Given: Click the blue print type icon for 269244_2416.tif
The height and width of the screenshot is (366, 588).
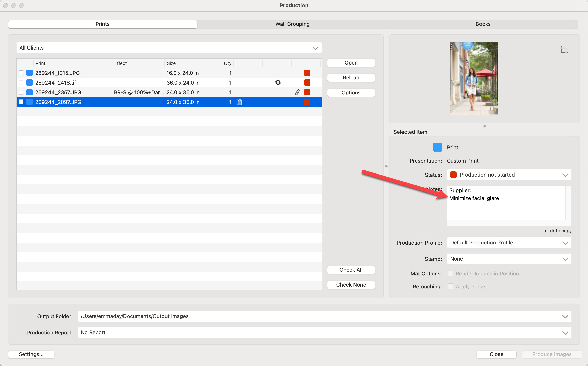Looking at the screenshot, I should (30, 83).
